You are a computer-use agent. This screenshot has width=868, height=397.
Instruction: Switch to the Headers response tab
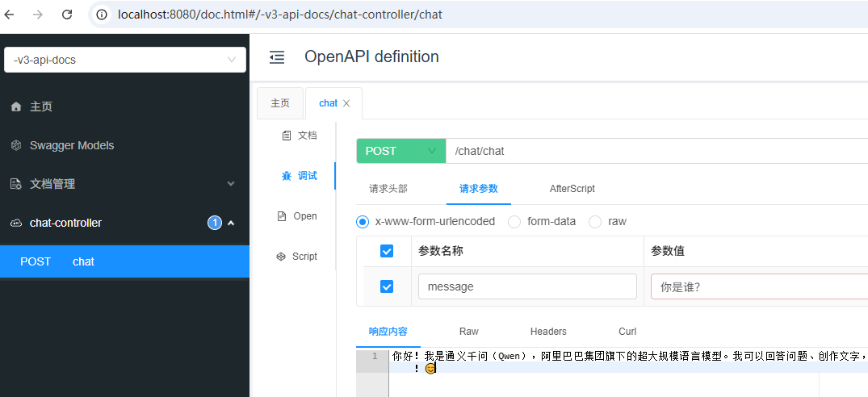tap(548, 332)
